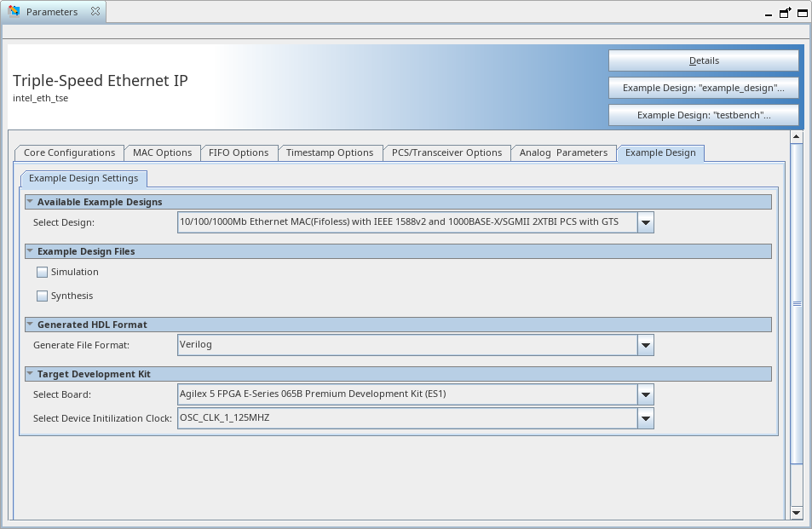812x529 pixels.
Task: Select the Example Design Settings sub-tab
Action: pos(84,179)
